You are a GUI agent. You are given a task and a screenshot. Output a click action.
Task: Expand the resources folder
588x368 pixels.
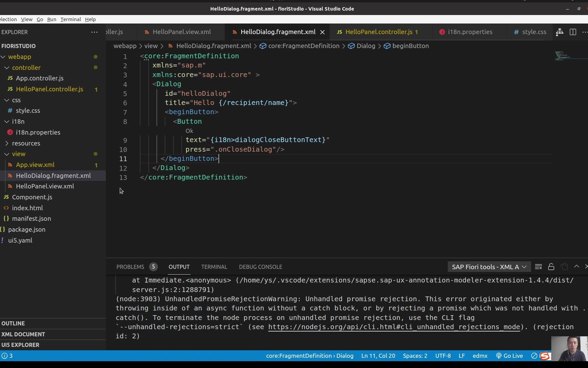(7, 143)
